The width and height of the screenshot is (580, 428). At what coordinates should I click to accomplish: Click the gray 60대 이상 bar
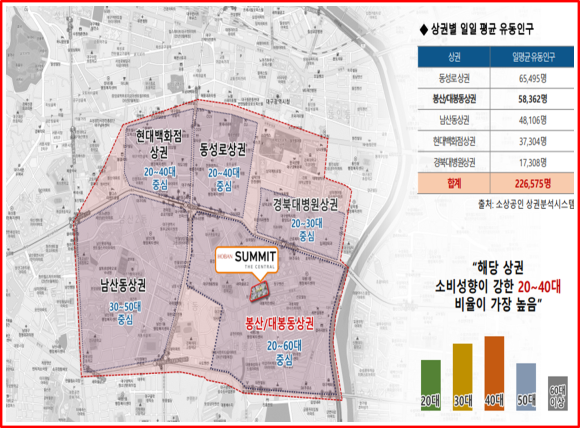558,393
